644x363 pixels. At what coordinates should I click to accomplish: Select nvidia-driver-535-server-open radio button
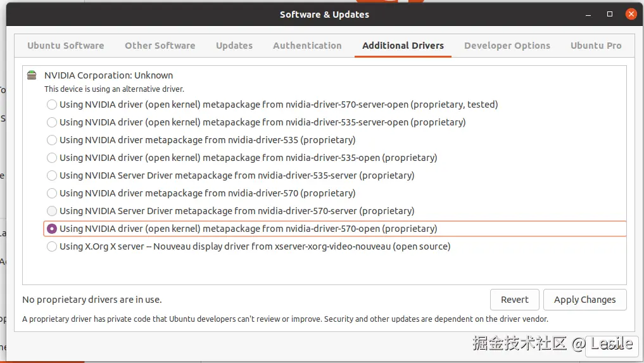coord(52,122)
